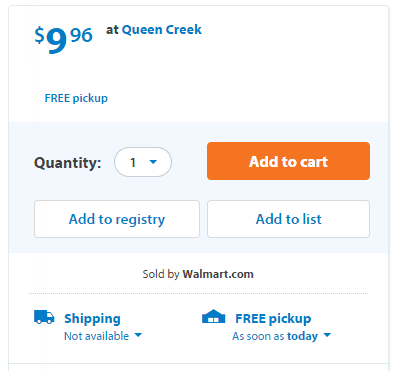Click the Walmart.com seller name

point(218,274)
